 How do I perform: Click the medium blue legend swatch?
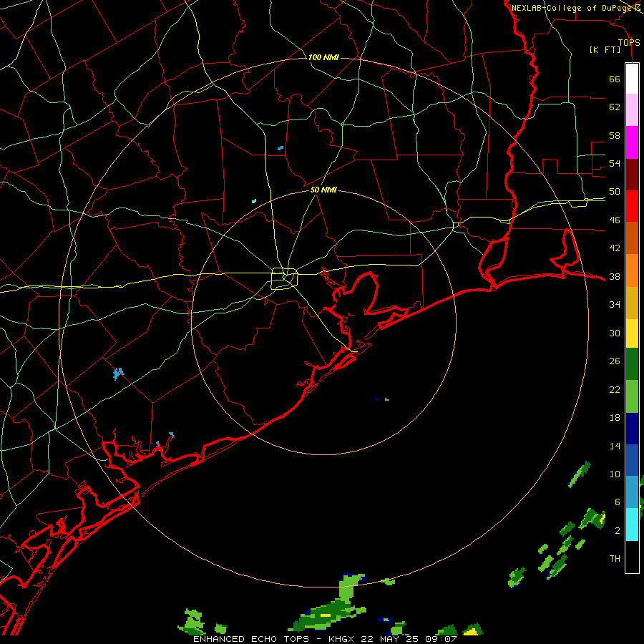click(632, 460)
